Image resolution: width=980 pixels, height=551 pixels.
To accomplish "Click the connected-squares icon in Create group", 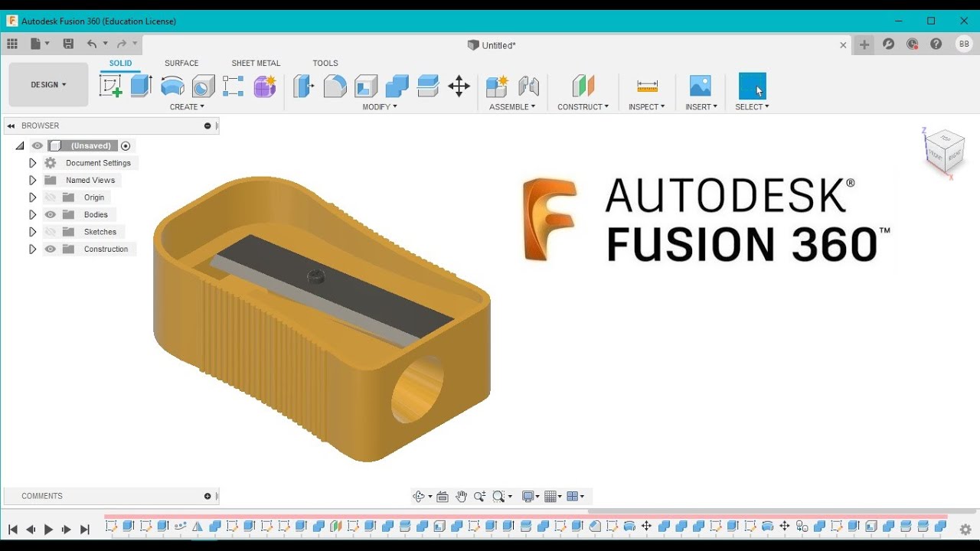I will point(234,86).
